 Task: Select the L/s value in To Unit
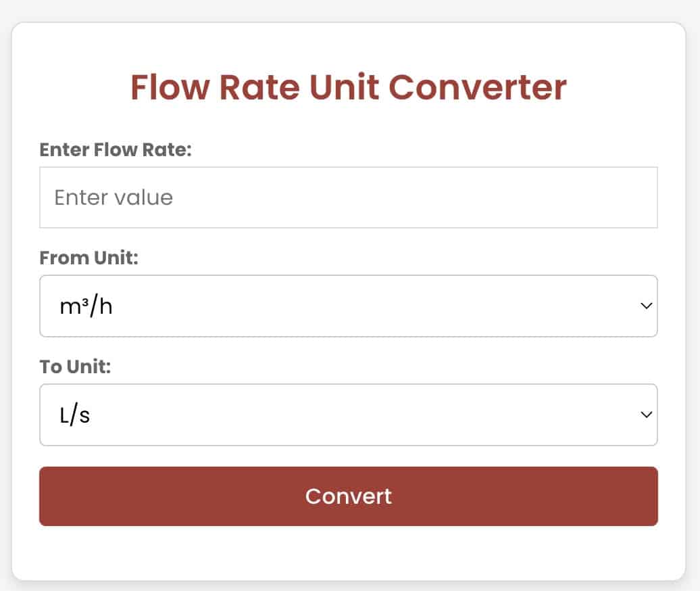tap(74, 415)
